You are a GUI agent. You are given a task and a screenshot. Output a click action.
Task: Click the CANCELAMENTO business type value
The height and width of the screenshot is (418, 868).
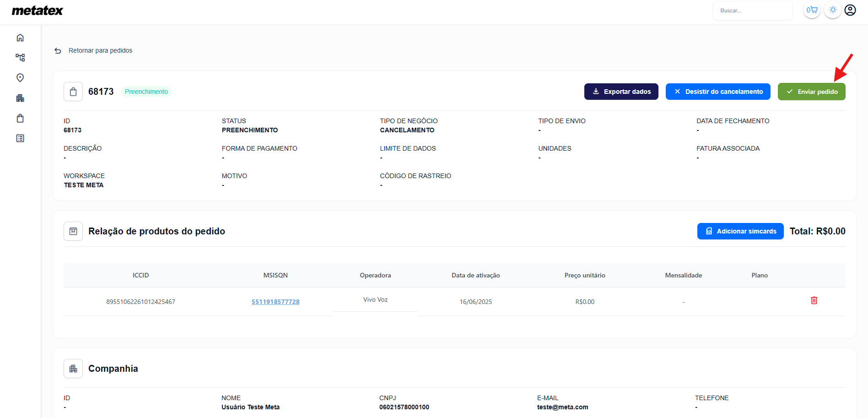tap(407, 130)
